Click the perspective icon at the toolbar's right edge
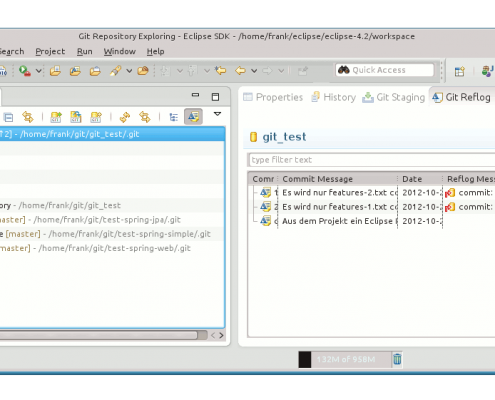 pos(488,71)
